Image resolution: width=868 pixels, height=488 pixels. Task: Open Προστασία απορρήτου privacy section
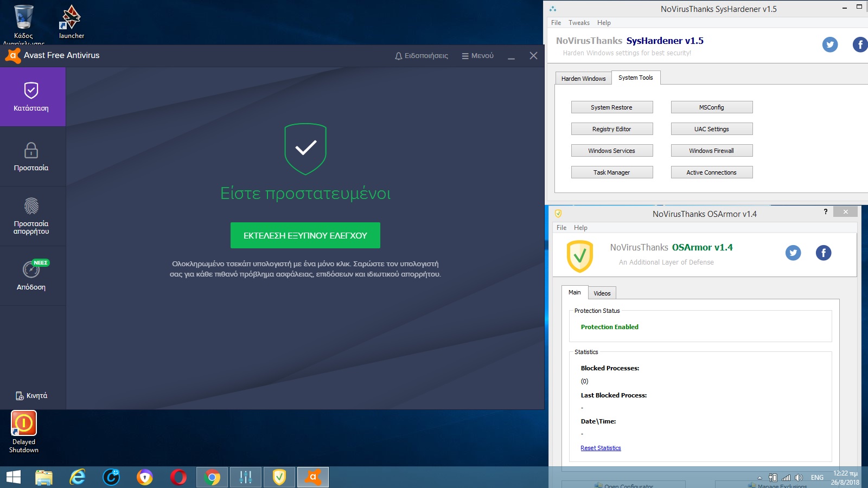[33, 216]
